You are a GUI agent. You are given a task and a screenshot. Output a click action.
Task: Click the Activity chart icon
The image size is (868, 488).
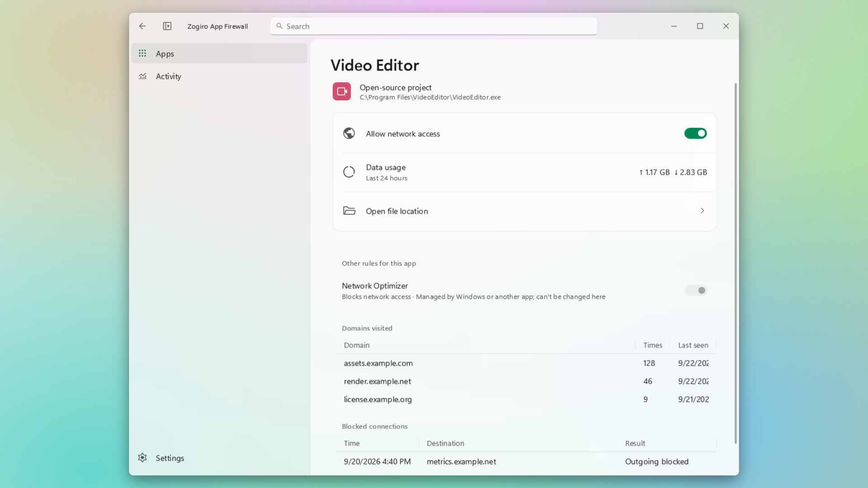click(x=142, y=76)
